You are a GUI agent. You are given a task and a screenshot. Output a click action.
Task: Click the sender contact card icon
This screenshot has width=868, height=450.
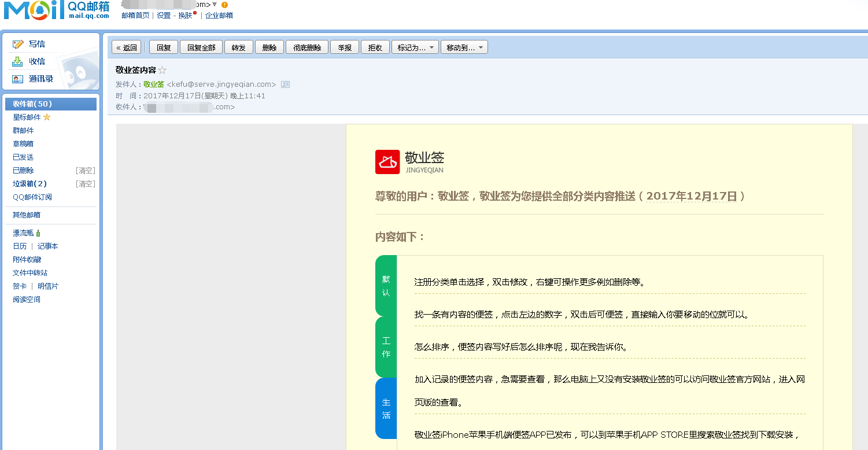tap(285, 84)
